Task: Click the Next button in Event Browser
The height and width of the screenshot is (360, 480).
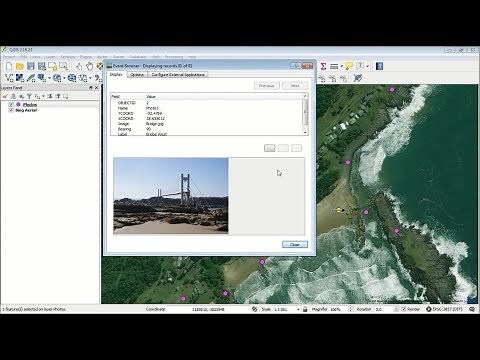Action: [x=295, y=86]
